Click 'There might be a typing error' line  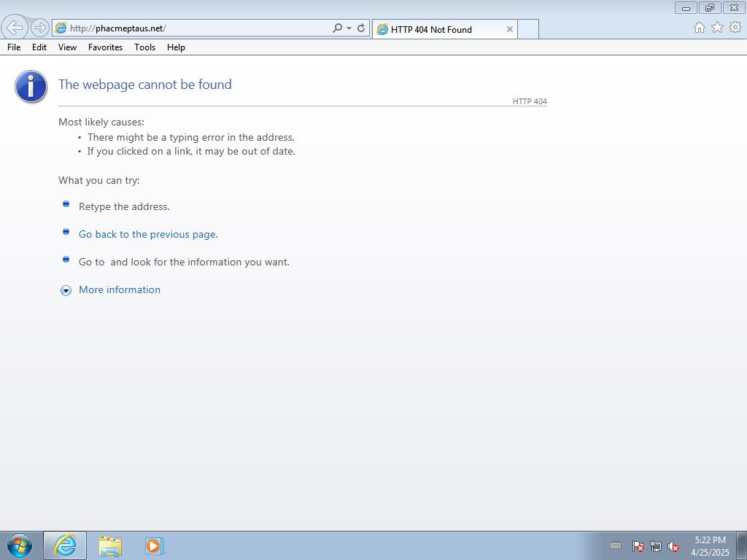coord(191,137)
